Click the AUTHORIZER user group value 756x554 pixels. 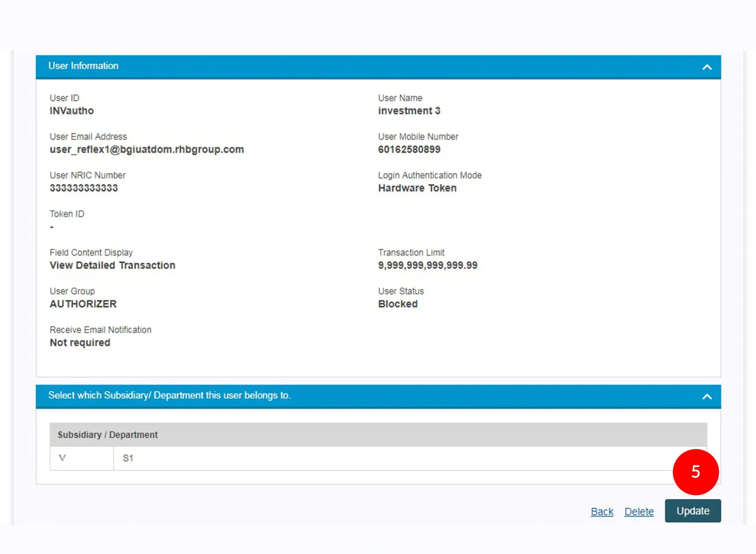coord(83,304)
